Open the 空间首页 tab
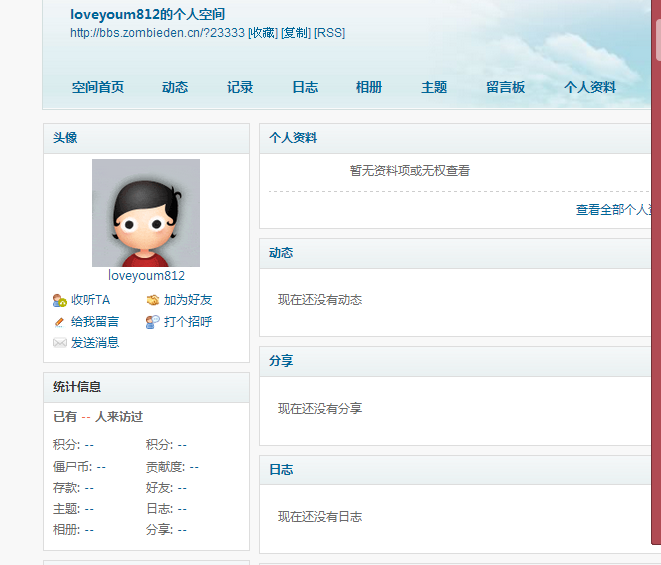 click(98, 87)
